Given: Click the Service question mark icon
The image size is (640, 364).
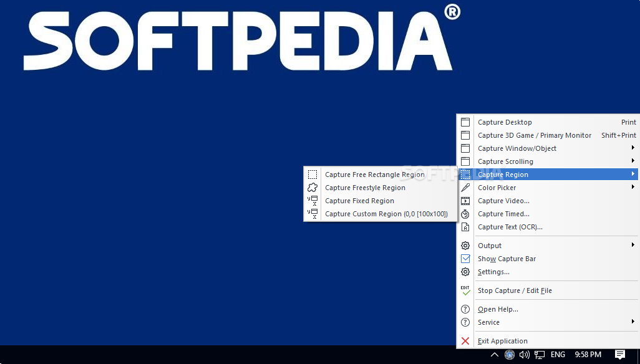Looking at the screenshot, I should click(x=465, y=322).
